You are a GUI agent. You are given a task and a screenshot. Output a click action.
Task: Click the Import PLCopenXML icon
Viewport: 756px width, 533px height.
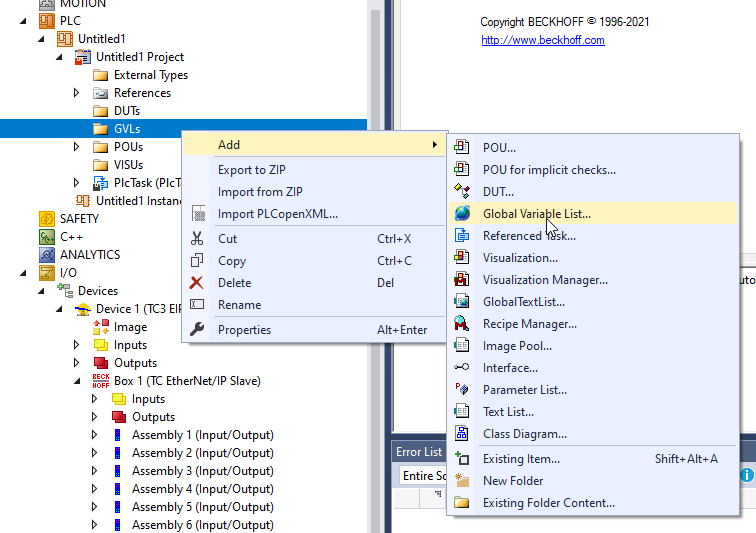(198, 213)
